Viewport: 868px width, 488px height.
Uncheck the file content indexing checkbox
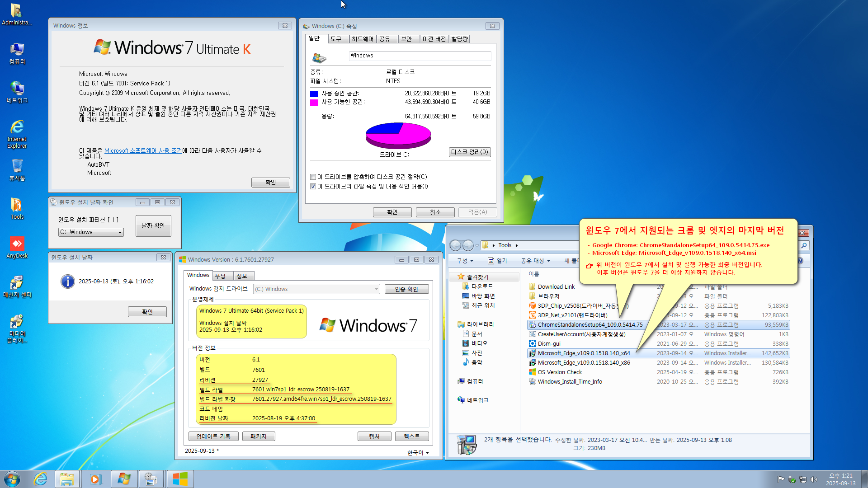(x=313, y=187)
